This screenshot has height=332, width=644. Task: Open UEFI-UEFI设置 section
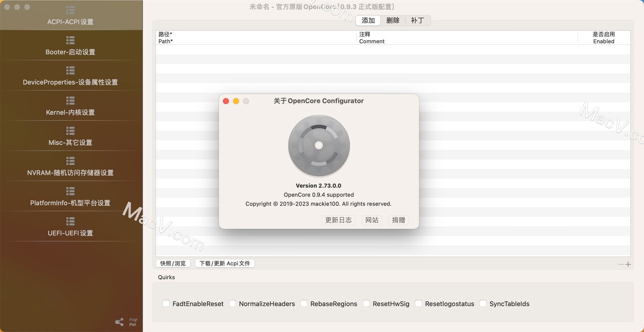[70, 233]
